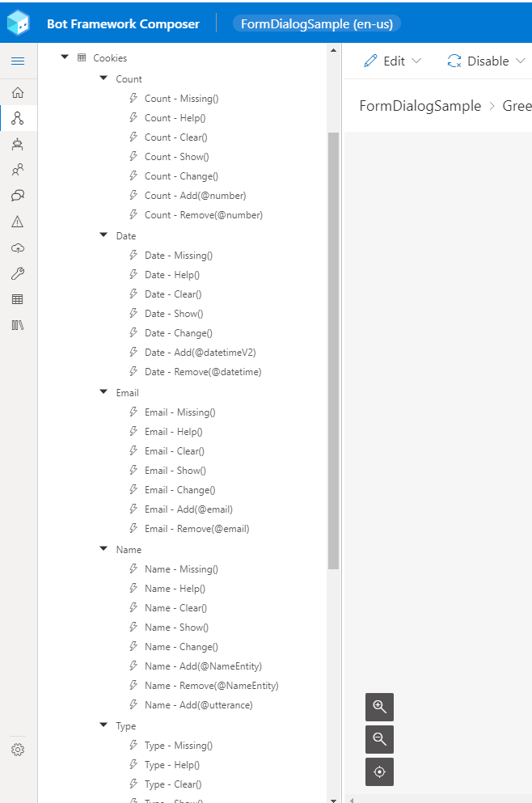
Task: Select Date - Remove(@datetime) trigger
Action: coord(203,372)
